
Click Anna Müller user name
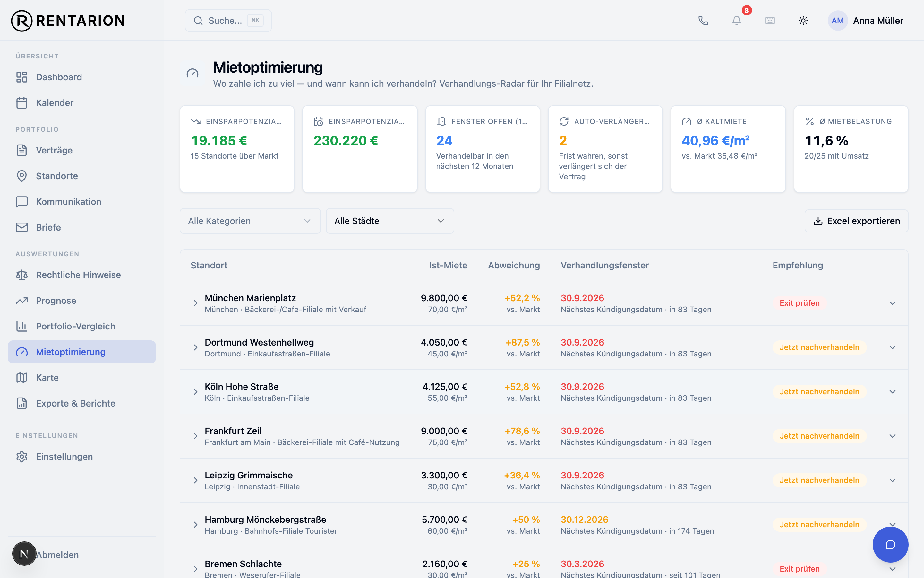[878, 21]
